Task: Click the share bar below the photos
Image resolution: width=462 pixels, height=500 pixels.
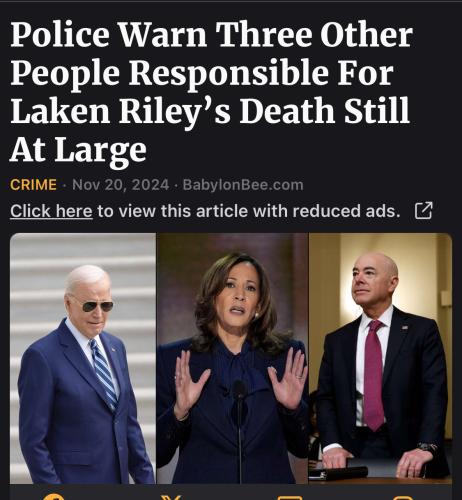Action: point(231,493)
